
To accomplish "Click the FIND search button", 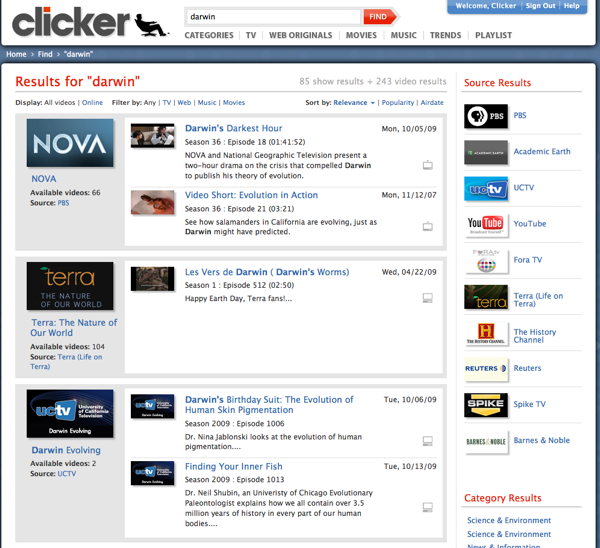I will point(380,17).
